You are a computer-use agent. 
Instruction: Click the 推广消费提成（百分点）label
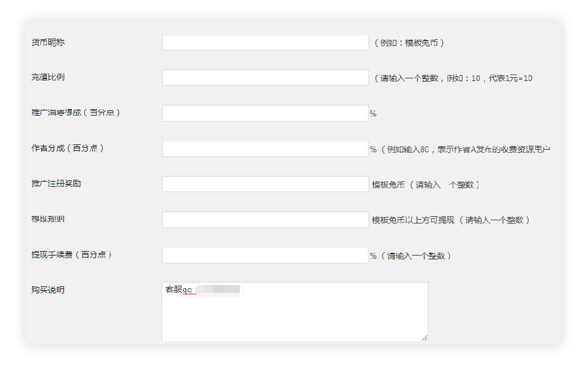[x=76, y=112]
